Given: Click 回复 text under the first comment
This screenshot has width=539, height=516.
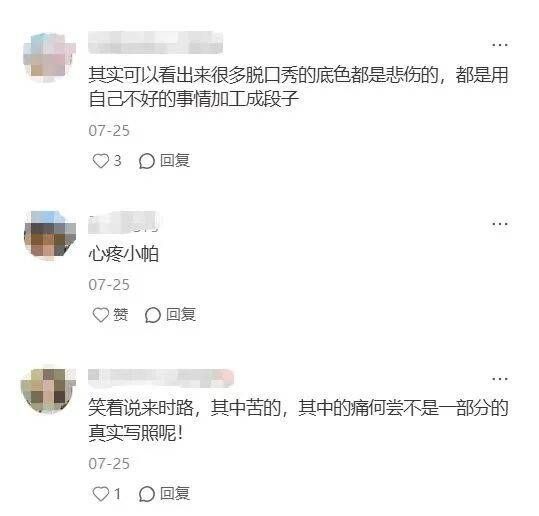Looking at the screenshot, I should [x=175, y=161].
